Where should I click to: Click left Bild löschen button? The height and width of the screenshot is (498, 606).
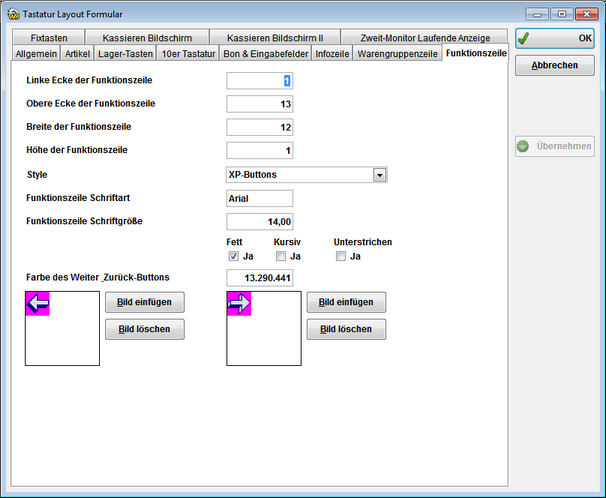pyautogui.click(x=145, y=329)
